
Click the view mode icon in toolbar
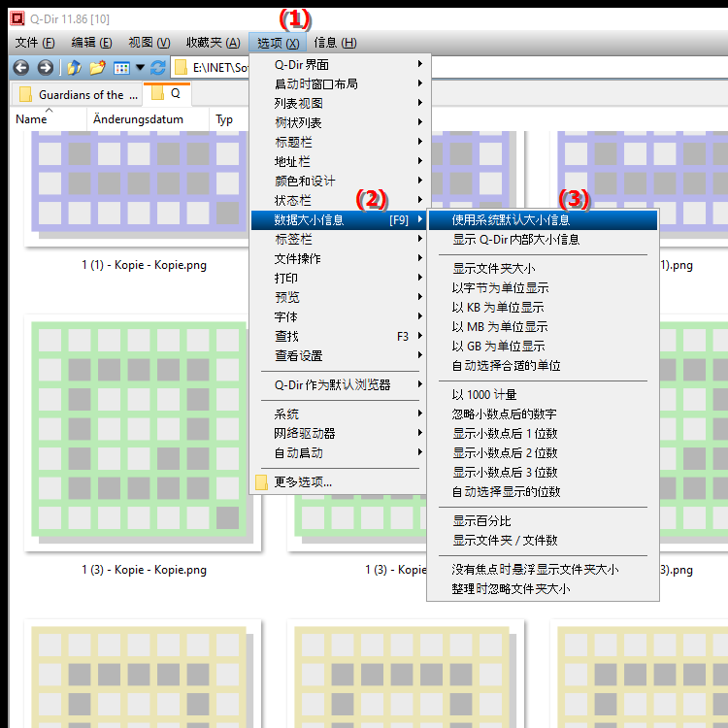[x=121, y=68]
